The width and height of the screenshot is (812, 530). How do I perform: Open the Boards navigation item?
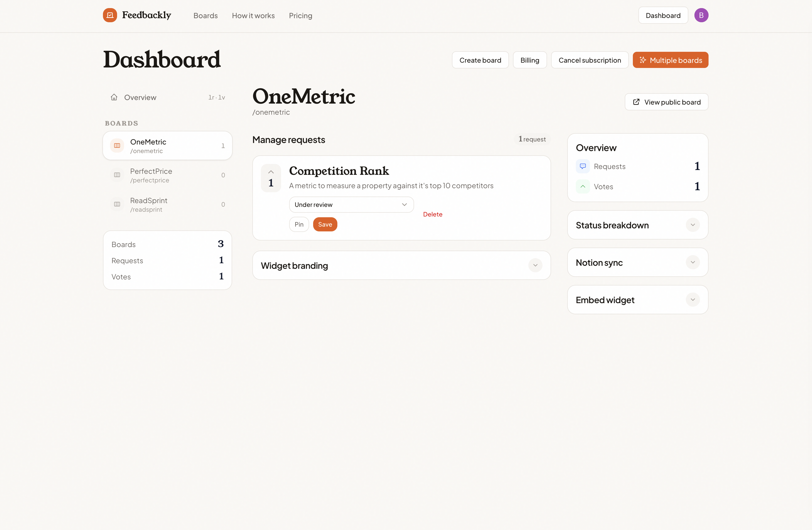205,16
